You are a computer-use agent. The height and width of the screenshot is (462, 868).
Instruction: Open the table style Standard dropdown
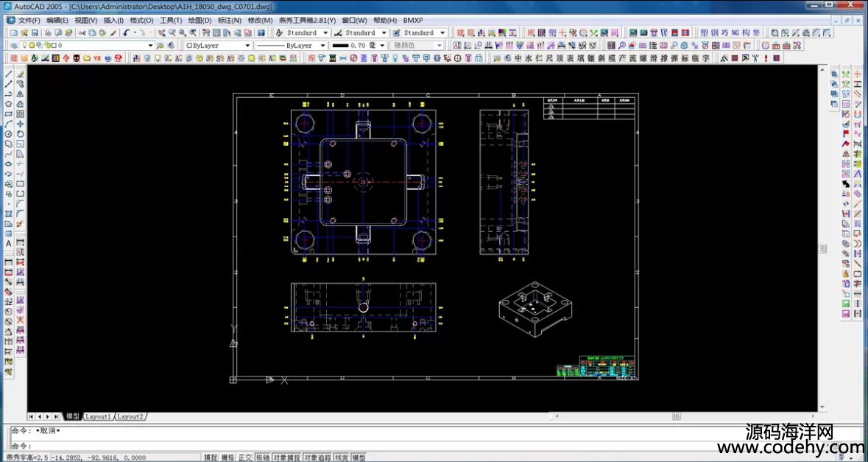click(442, 33)
